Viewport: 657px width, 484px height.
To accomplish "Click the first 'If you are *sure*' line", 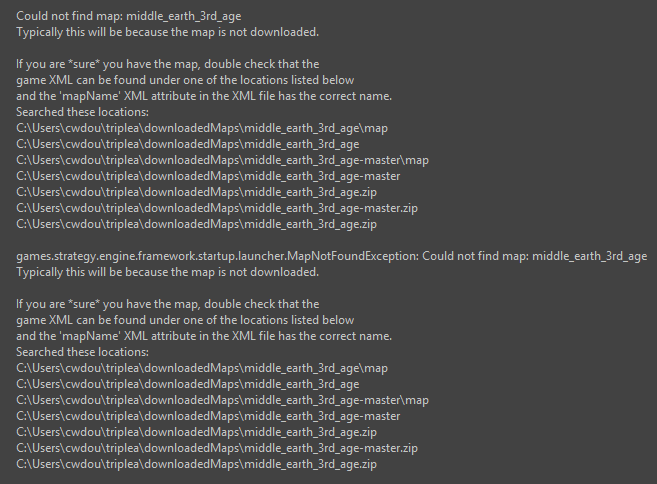I will coord(167,64).
